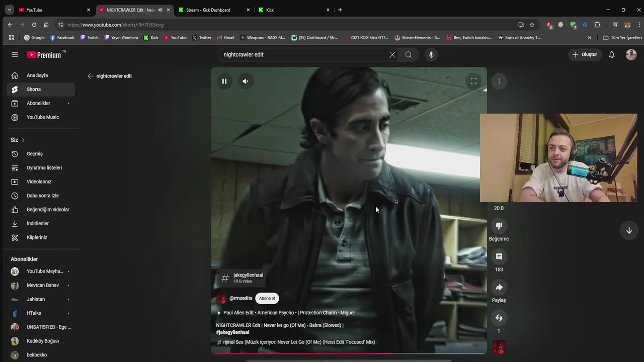
Task: Open Klipleriniz in sidebar
Action: [40, 237]
